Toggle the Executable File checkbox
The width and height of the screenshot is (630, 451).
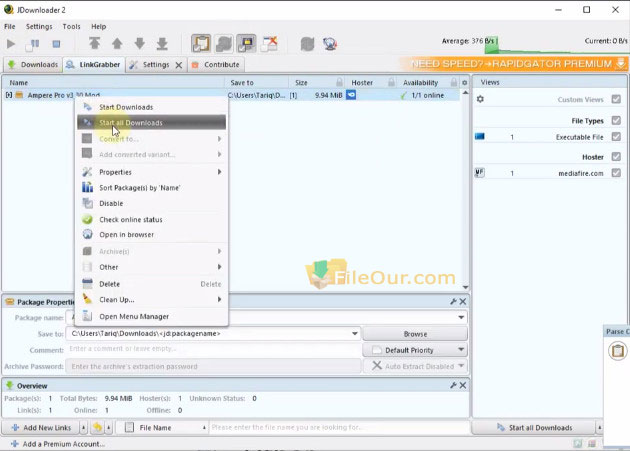click(616, 137)
